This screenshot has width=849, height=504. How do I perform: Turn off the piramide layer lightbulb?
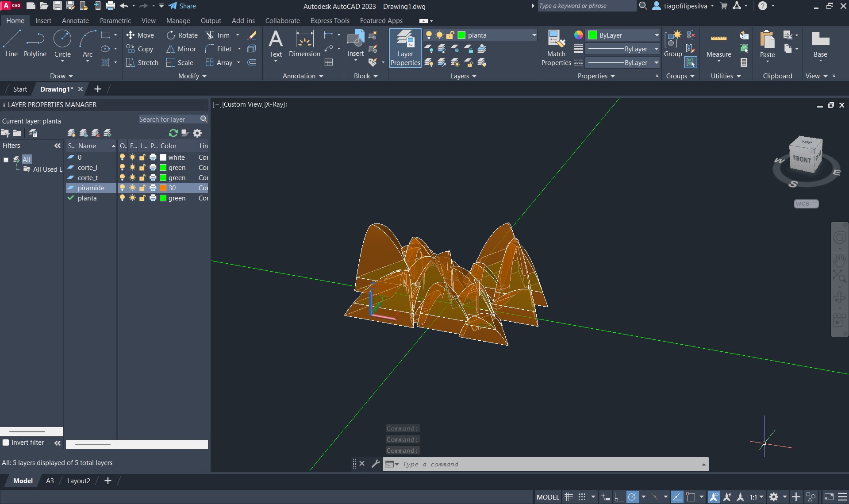pyautogui.click(x=123, y=188)
